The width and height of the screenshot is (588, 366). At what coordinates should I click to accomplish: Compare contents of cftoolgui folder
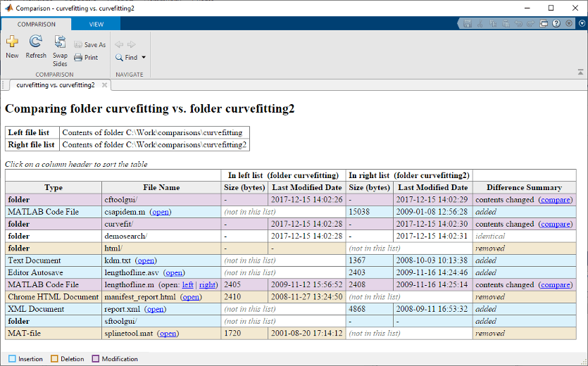(556, 200)
